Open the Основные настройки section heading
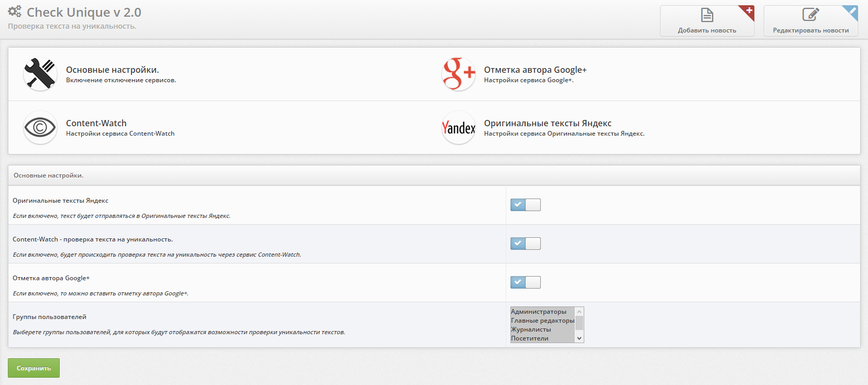This screenshot has width=868, height=385. click(x=113, y=70)
